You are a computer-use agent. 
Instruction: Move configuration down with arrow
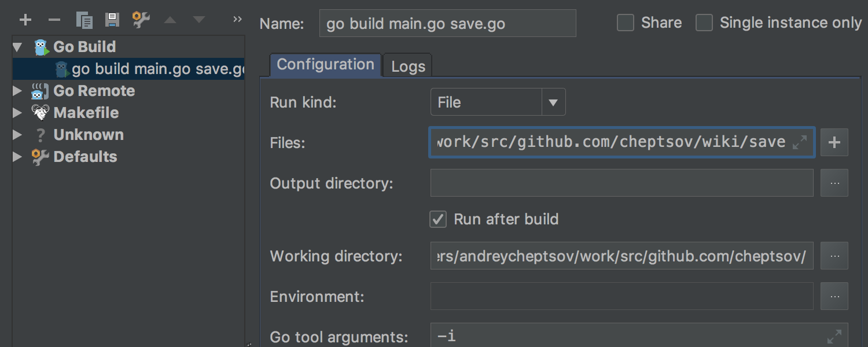pos(199,20)
